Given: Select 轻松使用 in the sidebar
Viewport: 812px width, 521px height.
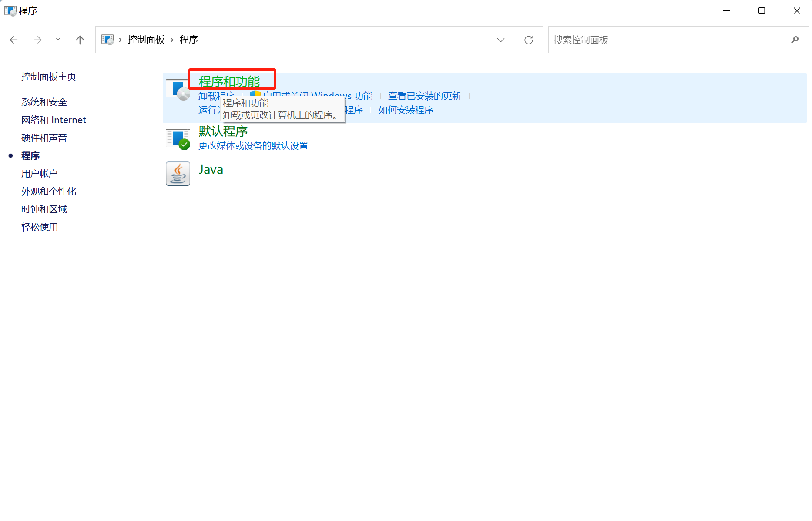Looking at the screenshot, I should click(40, 227).
